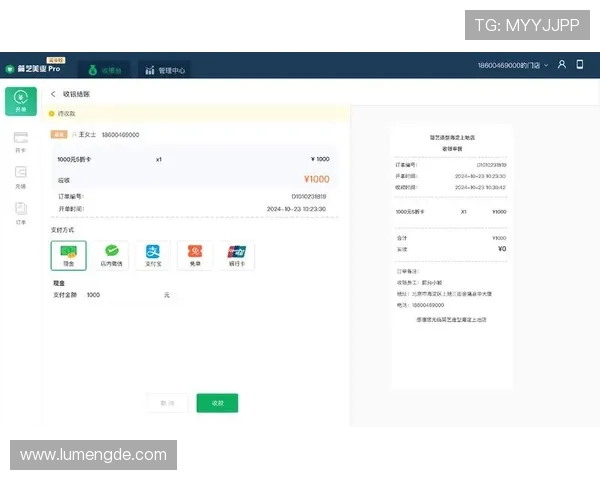The width and height of the screenshot is (600, 480).
Task: Click the receipt preview panel
Action: click(452, 256)
